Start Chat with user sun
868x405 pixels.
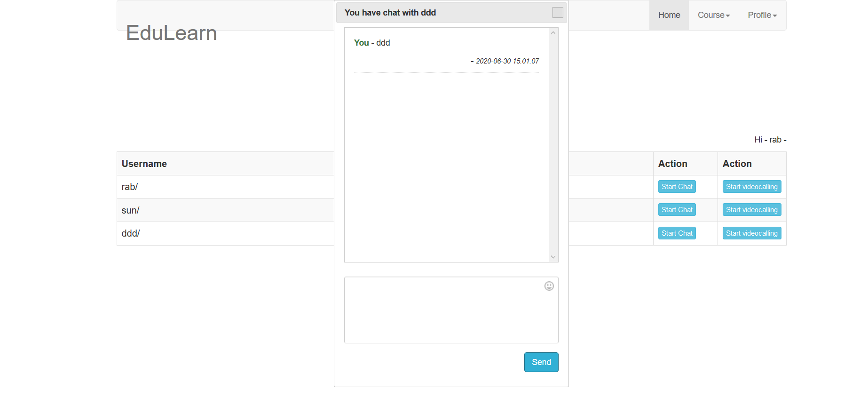677,209
